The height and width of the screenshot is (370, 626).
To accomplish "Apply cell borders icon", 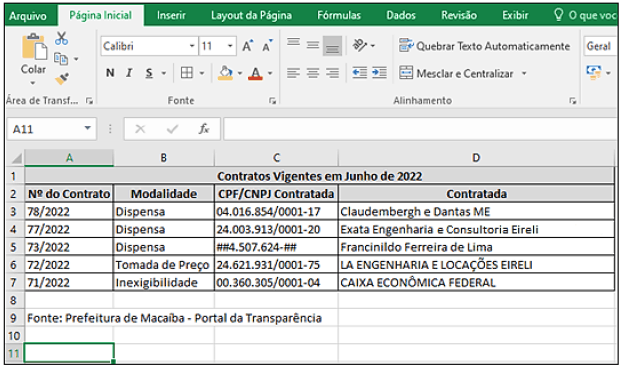I will coord(187,73).
